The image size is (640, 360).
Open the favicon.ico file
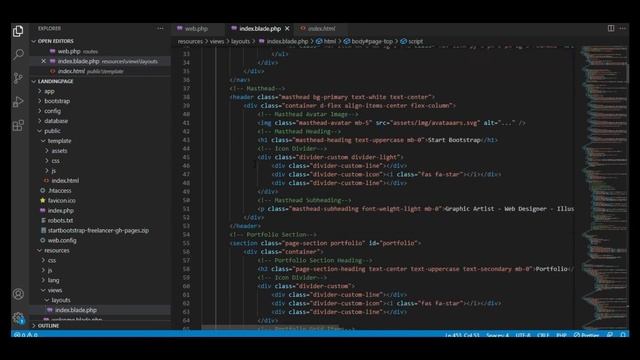pyautogui.click(x=100, y=200)
